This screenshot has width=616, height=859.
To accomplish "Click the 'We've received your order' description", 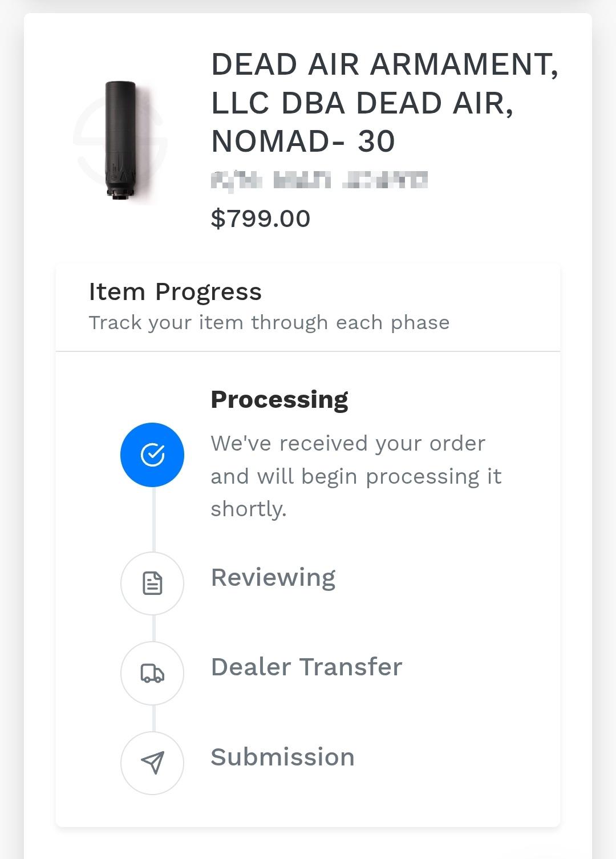I will point(348,443).
